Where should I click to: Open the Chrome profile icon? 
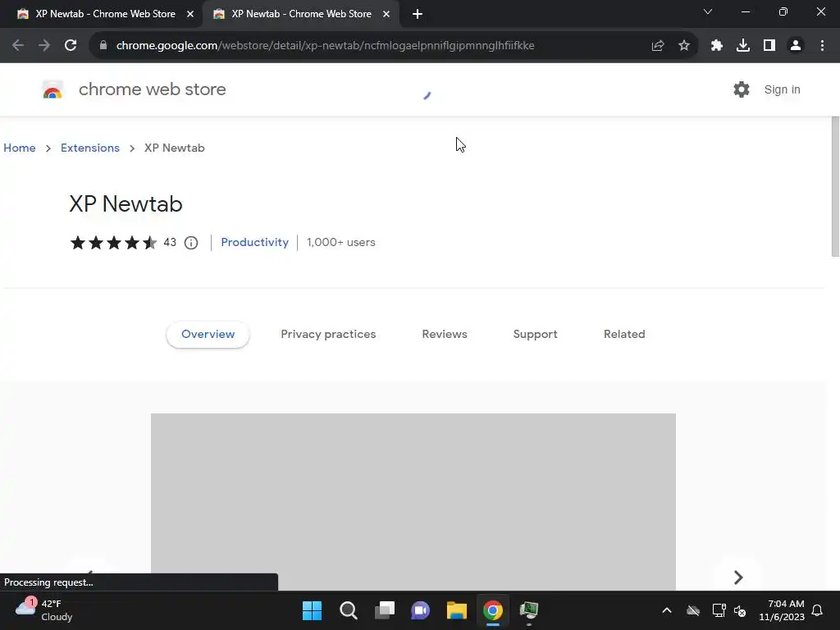point(796,46)
